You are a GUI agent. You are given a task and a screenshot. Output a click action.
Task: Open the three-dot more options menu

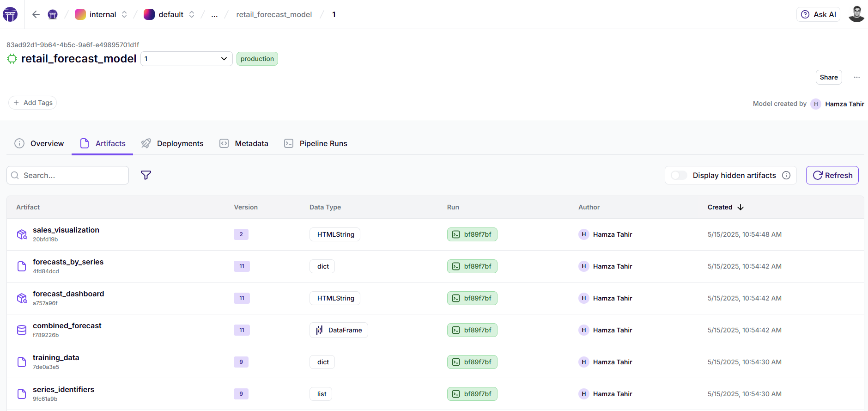click(x=857, y=77)
